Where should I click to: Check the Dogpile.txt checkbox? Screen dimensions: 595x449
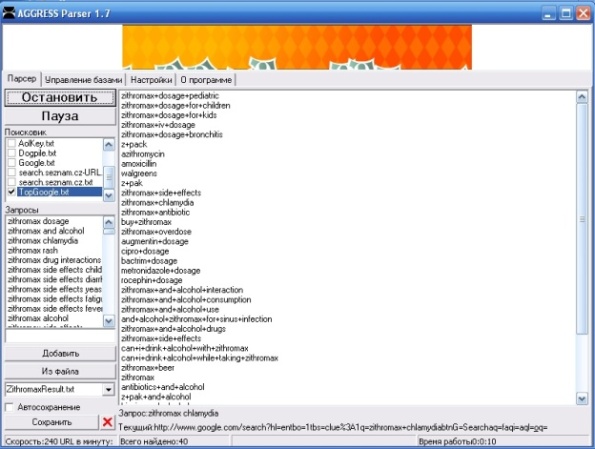(x=12, y=153)
